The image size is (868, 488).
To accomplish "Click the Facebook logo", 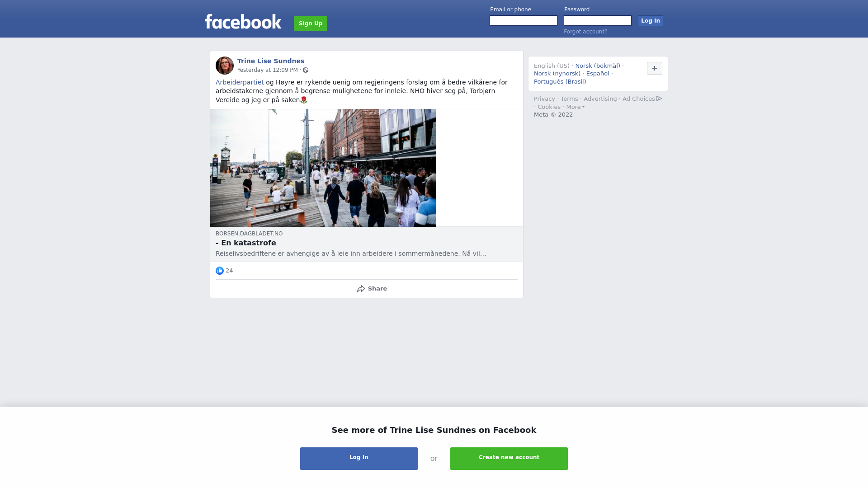I will coord(243,22).
